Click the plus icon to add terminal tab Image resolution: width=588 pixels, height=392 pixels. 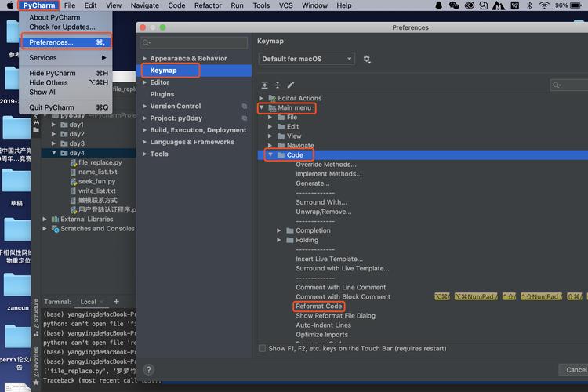click(x=116, y=302)
